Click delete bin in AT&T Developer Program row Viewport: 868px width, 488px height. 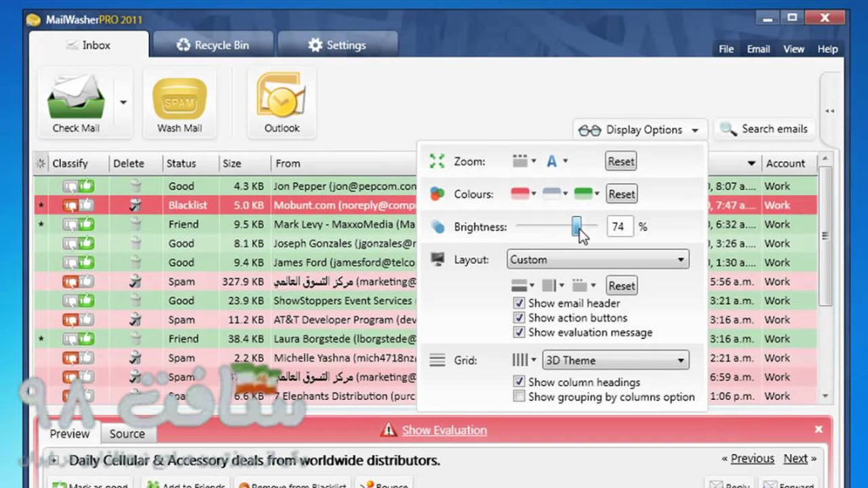click(x=136, y=319)
